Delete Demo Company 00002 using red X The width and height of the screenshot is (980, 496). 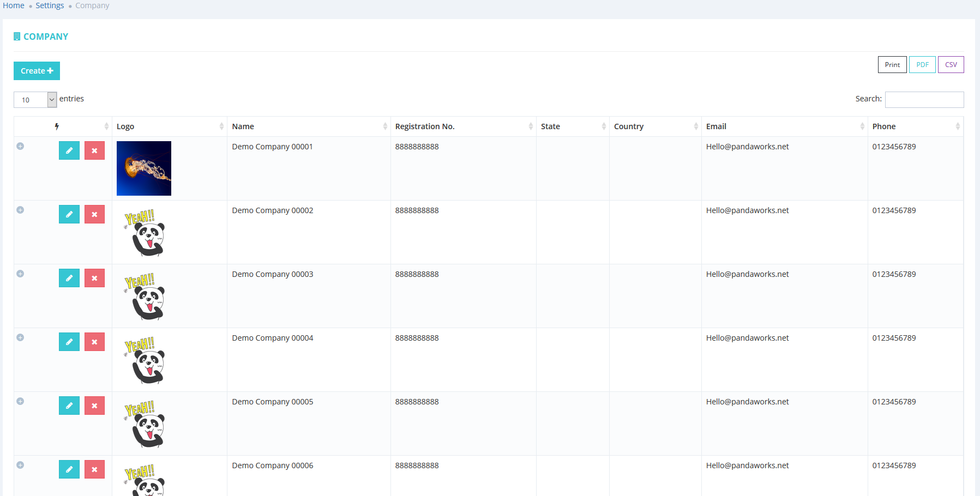[94, 214]
